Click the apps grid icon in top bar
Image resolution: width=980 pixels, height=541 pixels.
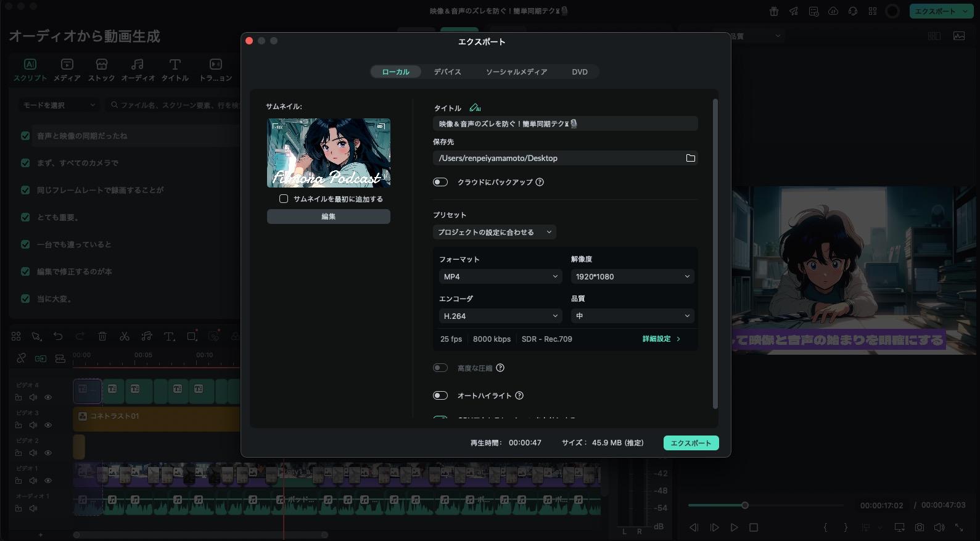(x=873, y=11)
